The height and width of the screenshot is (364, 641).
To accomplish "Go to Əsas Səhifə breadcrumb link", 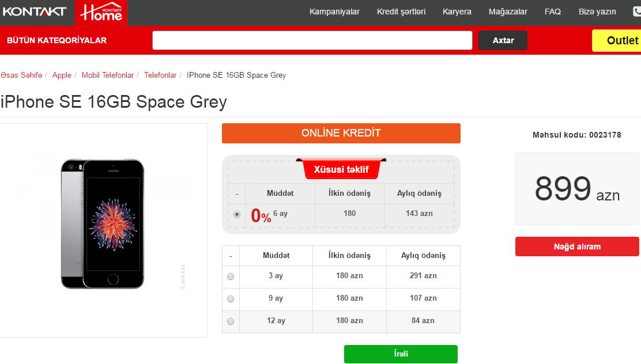I will 21,75.
